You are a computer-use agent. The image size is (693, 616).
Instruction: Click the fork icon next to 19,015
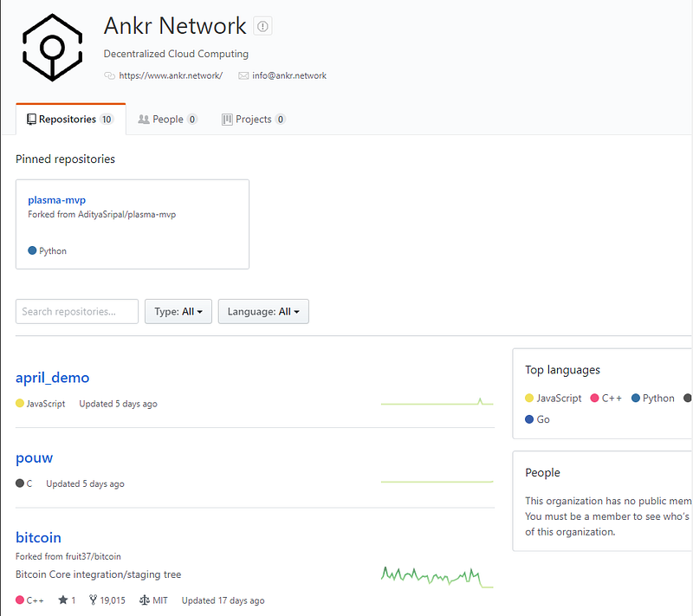coord(93,600)
